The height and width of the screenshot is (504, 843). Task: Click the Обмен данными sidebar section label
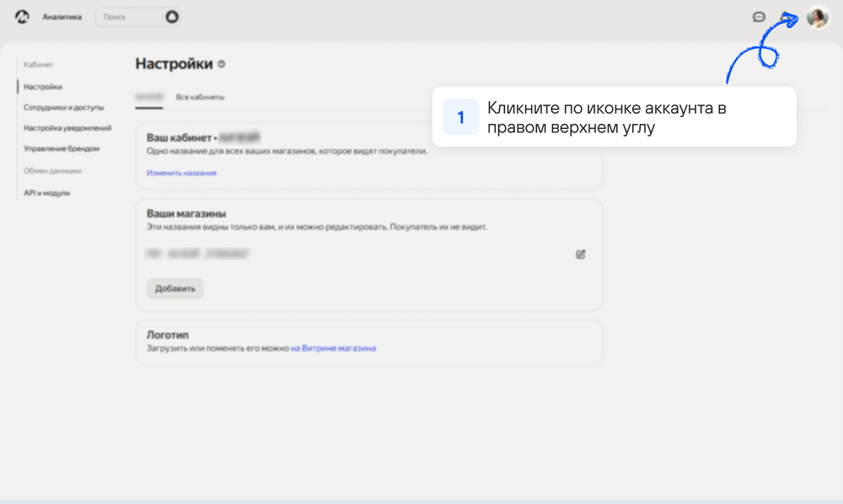click(x=52, y=171)
